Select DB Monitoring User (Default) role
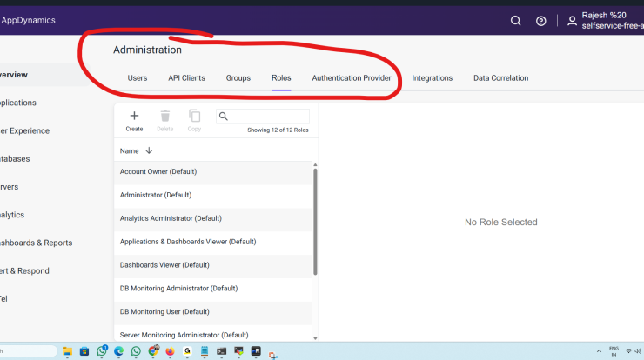 click(x=166, y=311)
